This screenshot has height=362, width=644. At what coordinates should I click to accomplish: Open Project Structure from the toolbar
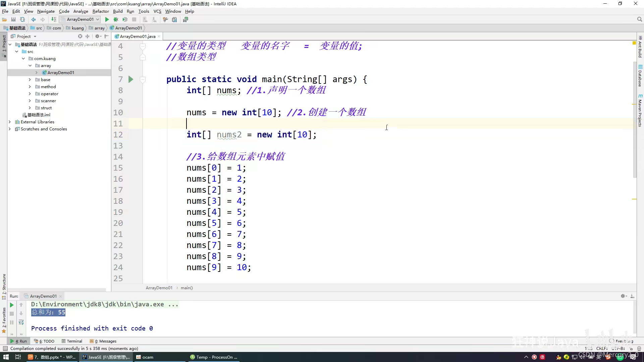pyautogui.click(x=174, y=19)
